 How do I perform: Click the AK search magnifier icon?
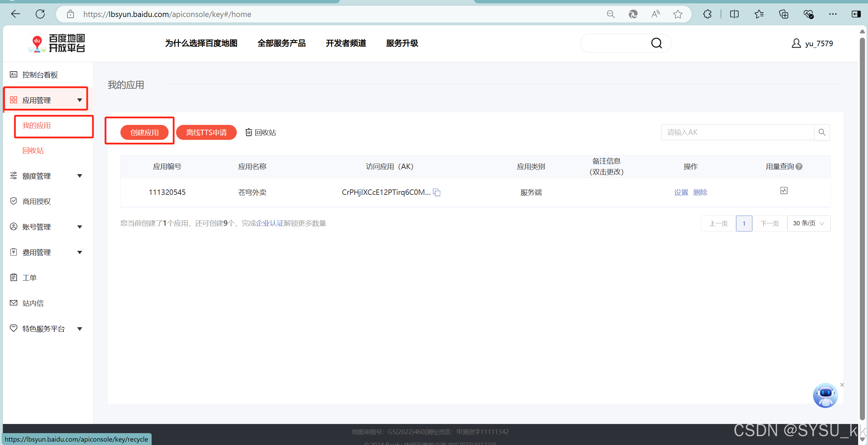point(822,132)
